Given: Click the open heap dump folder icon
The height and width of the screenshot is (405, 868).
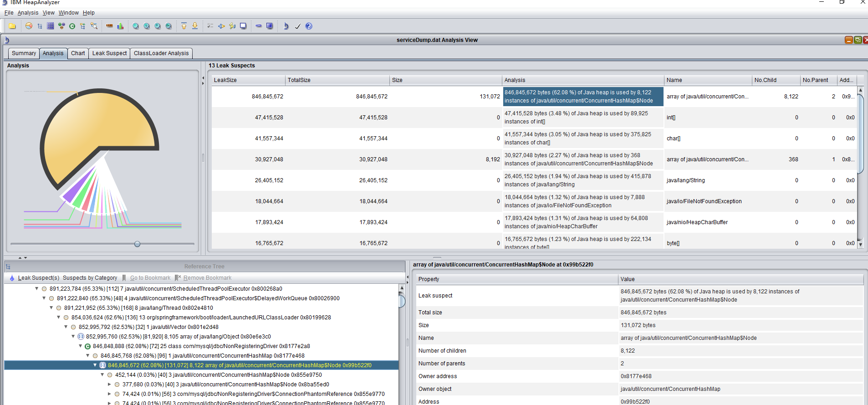Looking at the screenshot, I should tap(12, 26).
